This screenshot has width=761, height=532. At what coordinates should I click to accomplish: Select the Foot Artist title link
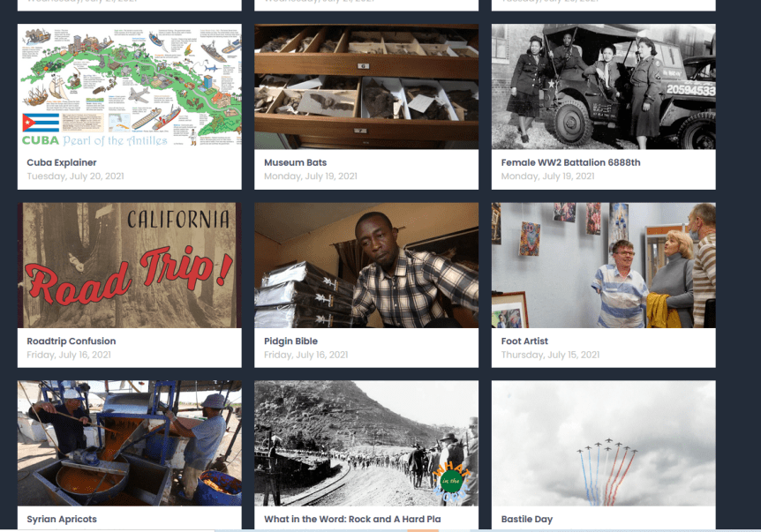coord(524,341)
